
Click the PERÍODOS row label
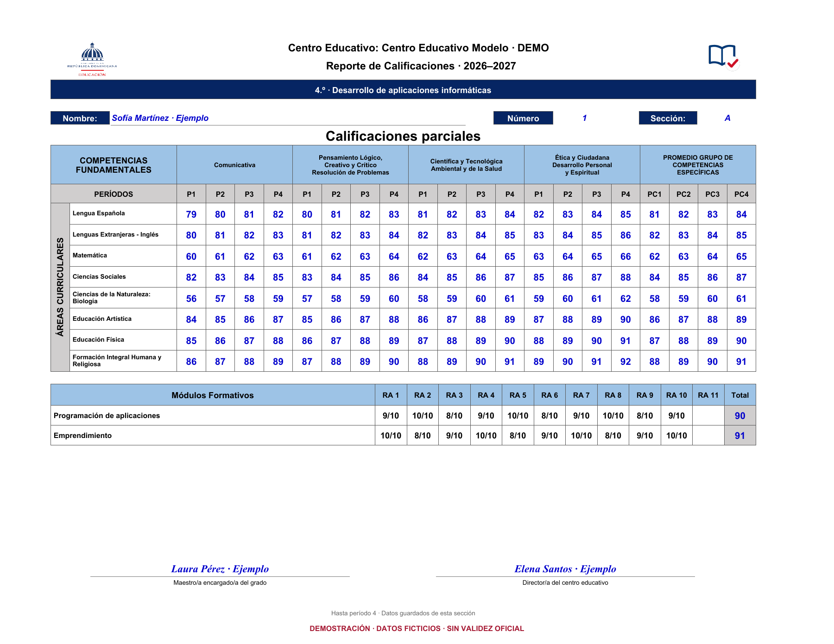pyautogui.click(x=114, y=194)
